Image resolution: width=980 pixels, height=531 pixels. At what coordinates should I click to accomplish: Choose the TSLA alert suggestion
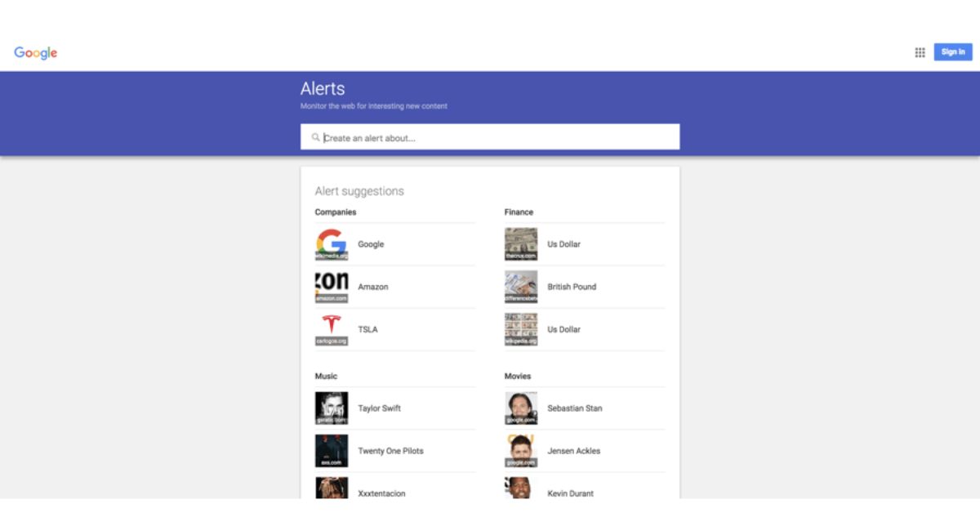point(367,329)
